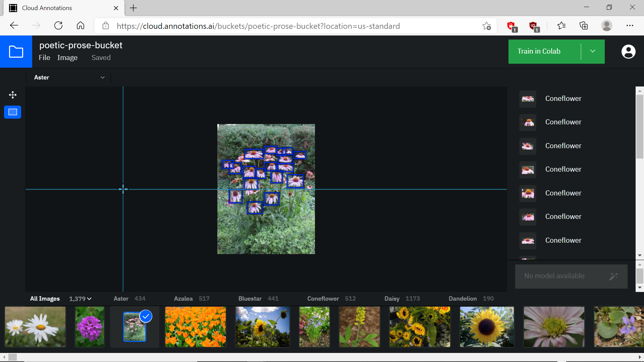This screenshot has width=644, height=362.
Task: Expand the Aster label dropdown
Action: click(102, 77)
